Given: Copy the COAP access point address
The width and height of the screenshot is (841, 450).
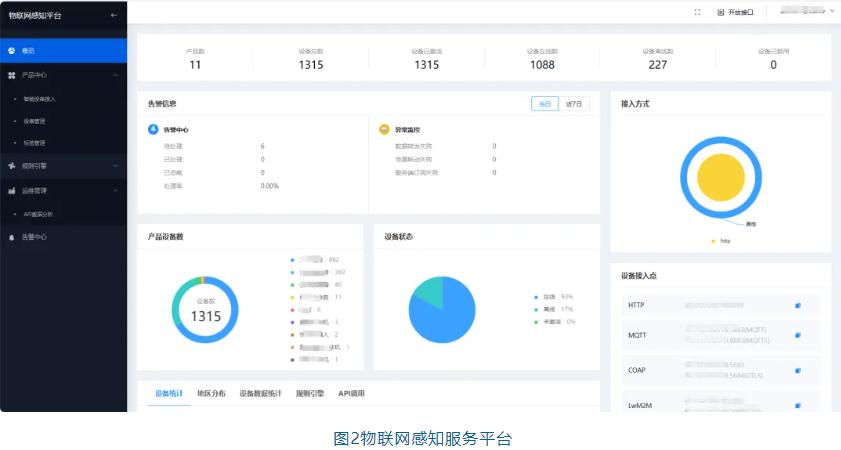Looking at the screenshot, I should tap(798, 370).
